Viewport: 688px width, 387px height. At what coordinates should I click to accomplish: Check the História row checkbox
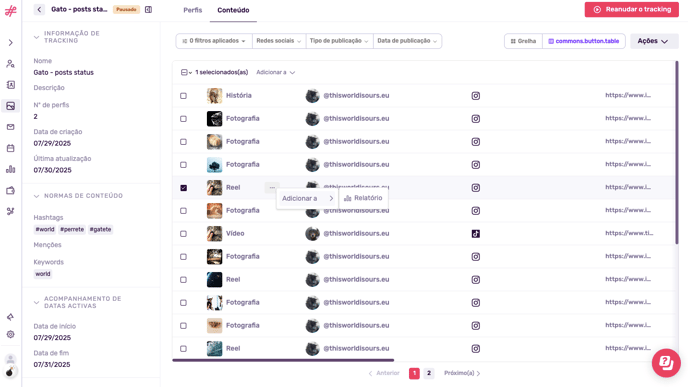click(183, 96)
